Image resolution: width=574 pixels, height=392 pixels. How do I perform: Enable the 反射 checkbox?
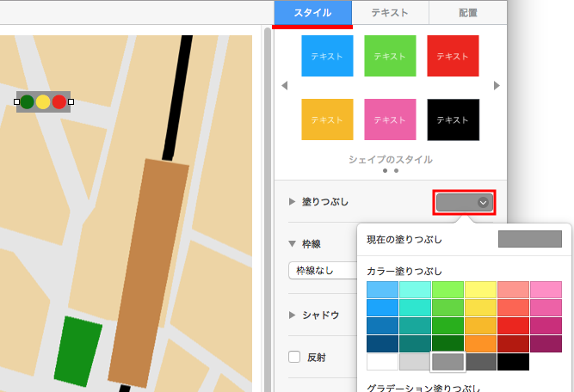[x=294, y=358]
